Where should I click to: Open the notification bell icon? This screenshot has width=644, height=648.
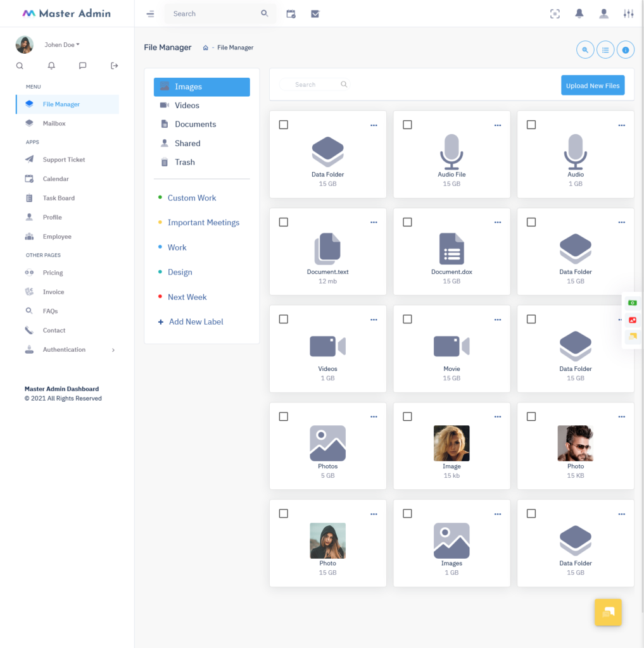coord(579,13)
